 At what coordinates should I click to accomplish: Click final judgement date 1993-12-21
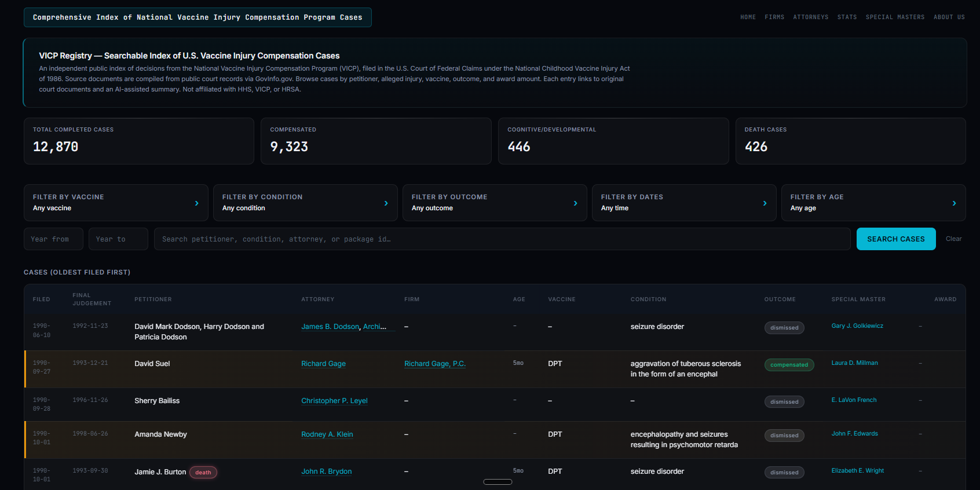coord(90,363)
